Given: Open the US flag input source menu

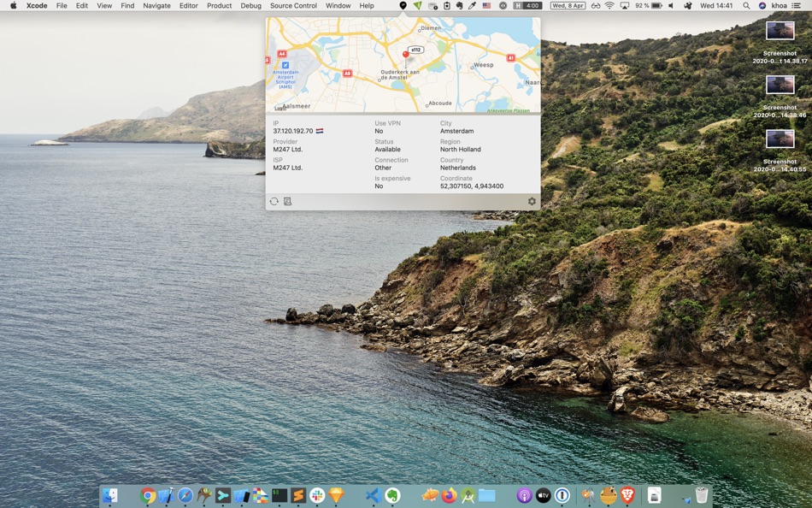Looking at the screenshot, I should click(487, 6).
